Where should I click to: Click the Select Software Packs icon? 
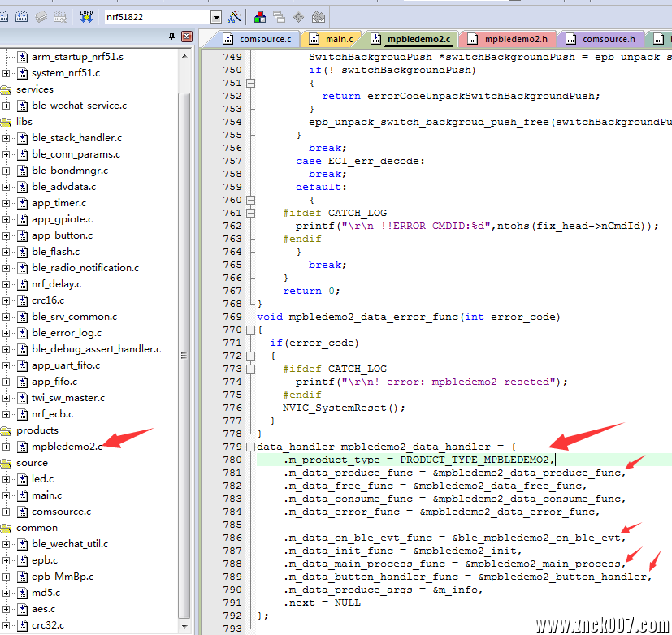pyautogui.click(x=319, y=17)
